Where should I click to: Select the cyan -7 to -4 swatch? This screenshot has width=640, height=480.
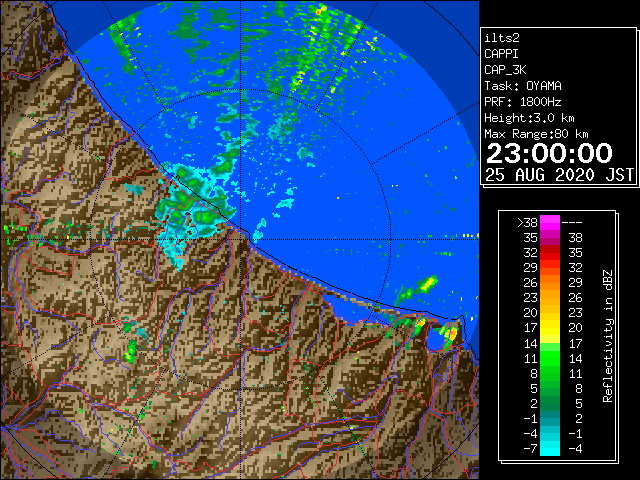coord(550,448)
